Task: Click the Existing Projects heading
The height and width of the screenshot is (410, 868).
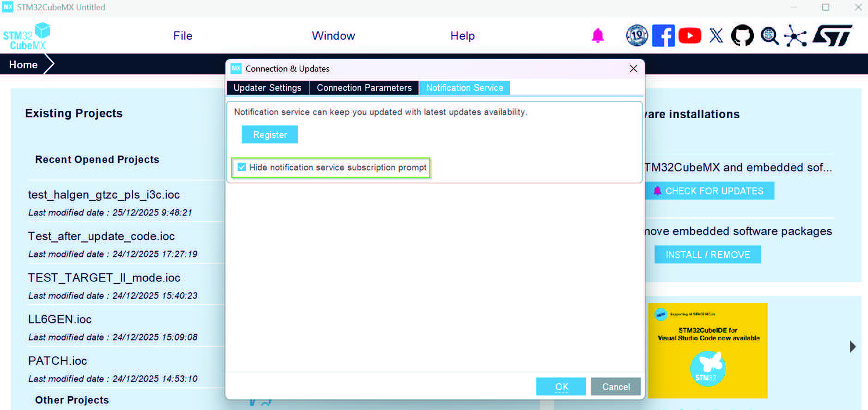Action: 74,113
